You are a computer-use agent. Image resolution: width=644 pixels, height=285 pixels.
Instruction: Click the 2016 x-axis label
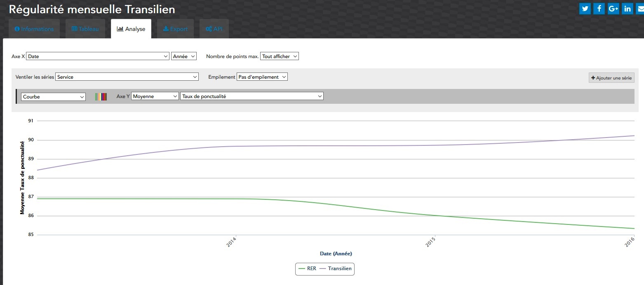[630, 242]
